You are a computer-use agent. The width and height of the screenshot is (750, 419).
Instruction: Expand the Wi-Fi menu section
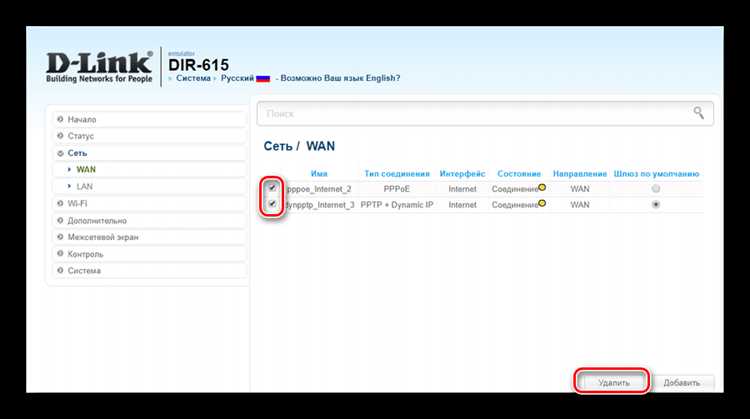click(149, 203)
